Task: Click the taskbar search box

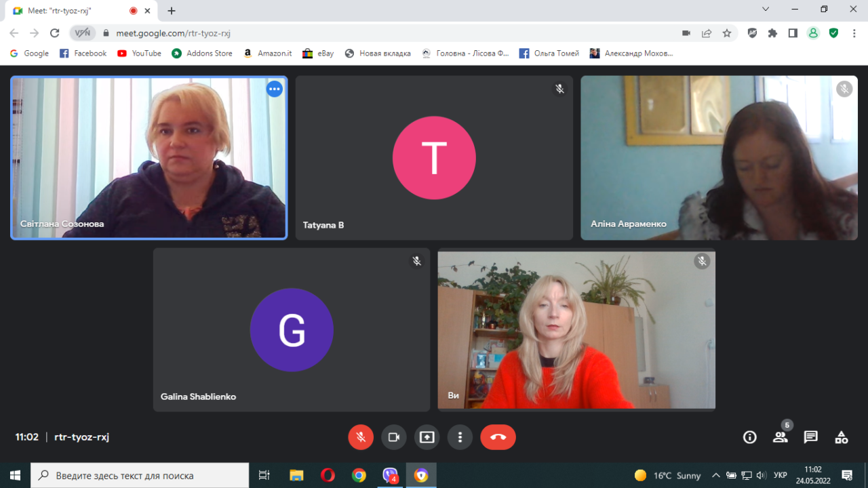Action: 140,475
